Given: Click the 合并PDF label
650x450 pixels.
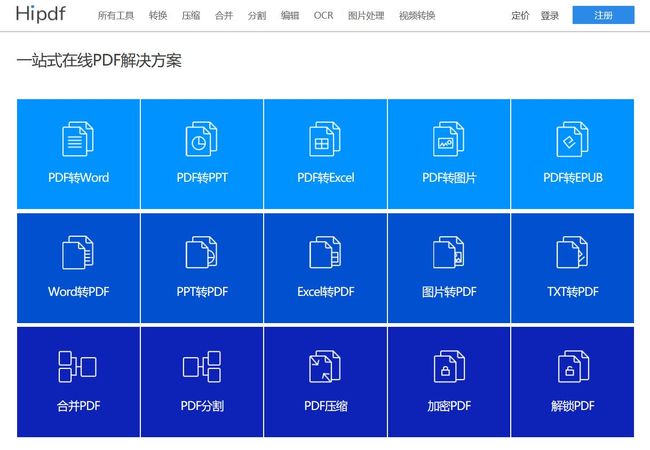Looking at the screenshot, I should (78, 406).
